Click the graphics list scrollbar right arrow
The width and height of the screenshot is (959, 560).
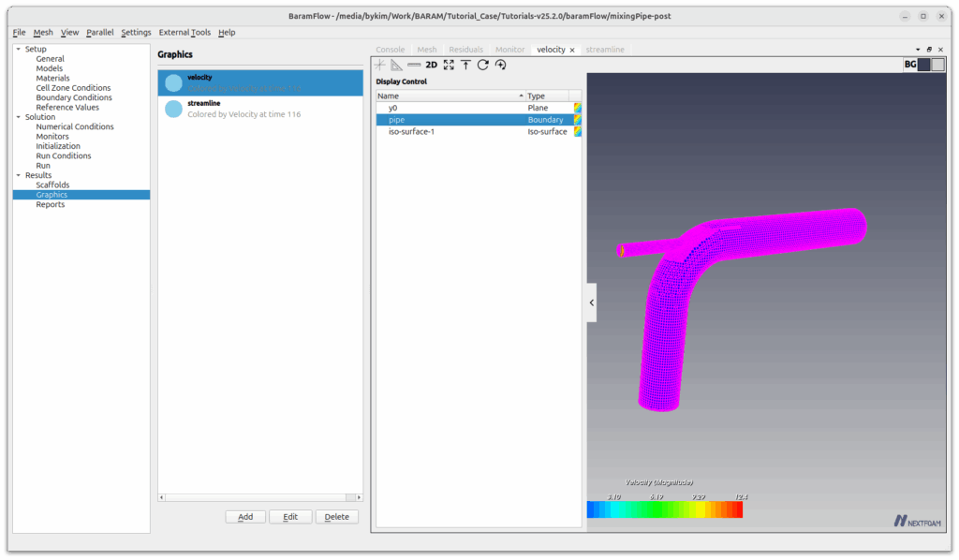tap(359, 497)
